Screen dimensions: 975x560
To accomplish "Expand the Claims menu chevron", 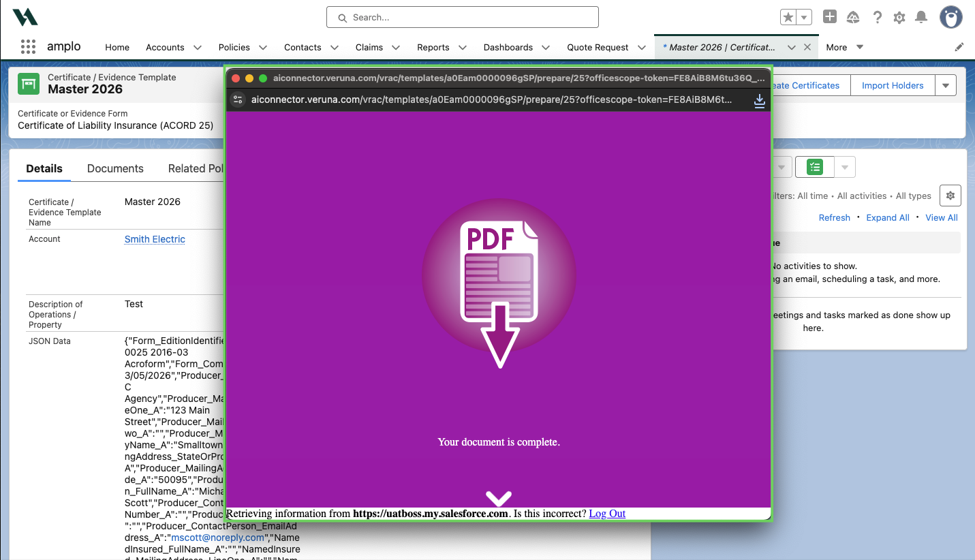I will click(396, 47).
